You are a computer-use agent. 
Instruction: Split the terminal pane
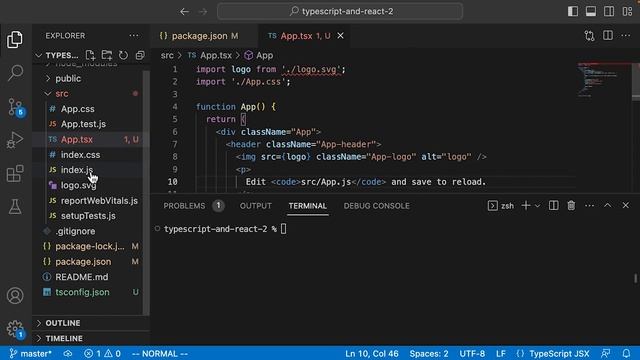553,205
